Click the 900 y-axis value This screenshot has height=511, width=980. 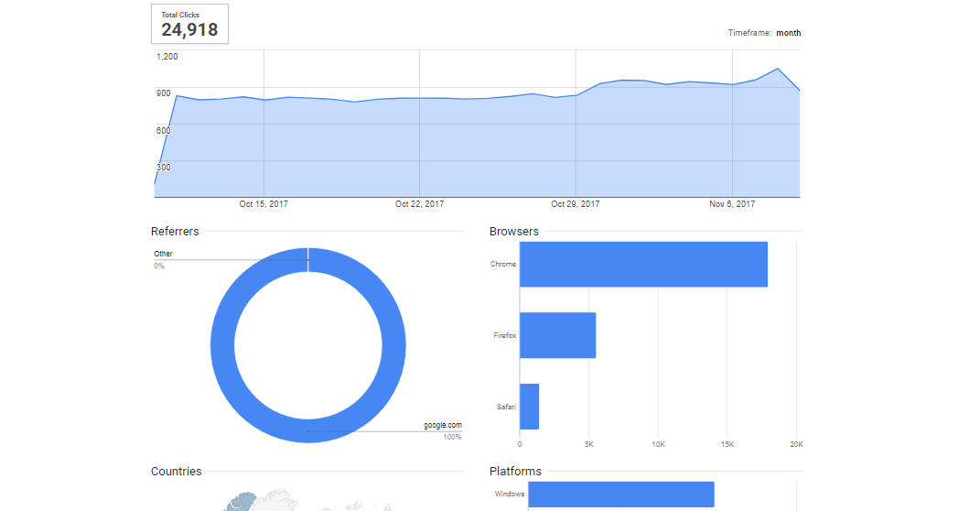pos(163,93)
